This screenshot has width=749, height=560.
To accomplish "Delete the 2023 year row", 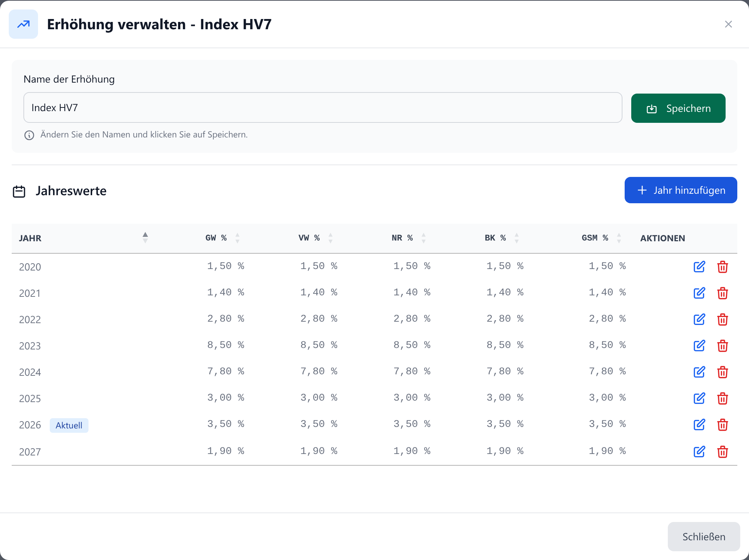I will tap(722, 346).
